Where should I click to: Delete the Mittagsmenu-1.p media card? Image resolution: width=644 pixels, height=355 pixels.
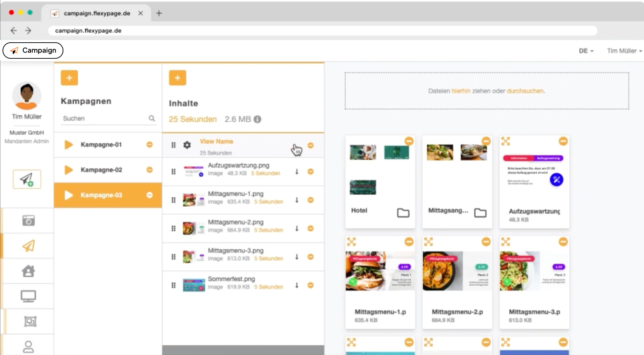409,242
